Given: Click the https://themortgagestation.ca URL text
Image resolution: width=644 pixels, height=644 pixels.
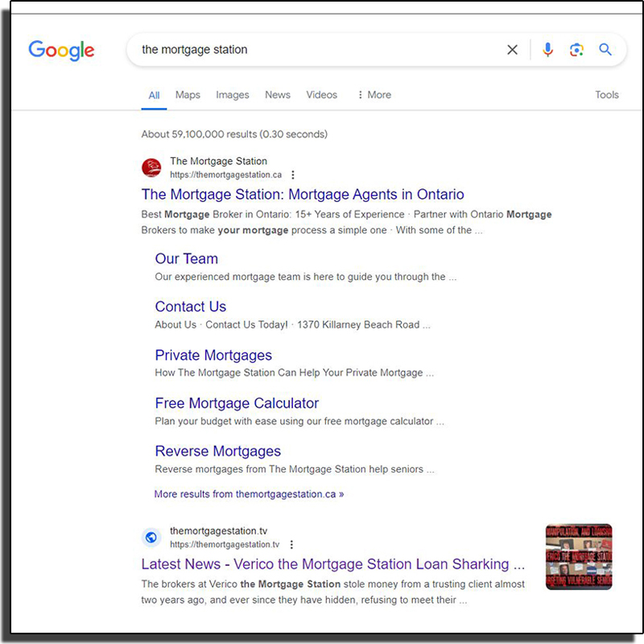Looking at the screenshot, I should [x=226, y=175].
